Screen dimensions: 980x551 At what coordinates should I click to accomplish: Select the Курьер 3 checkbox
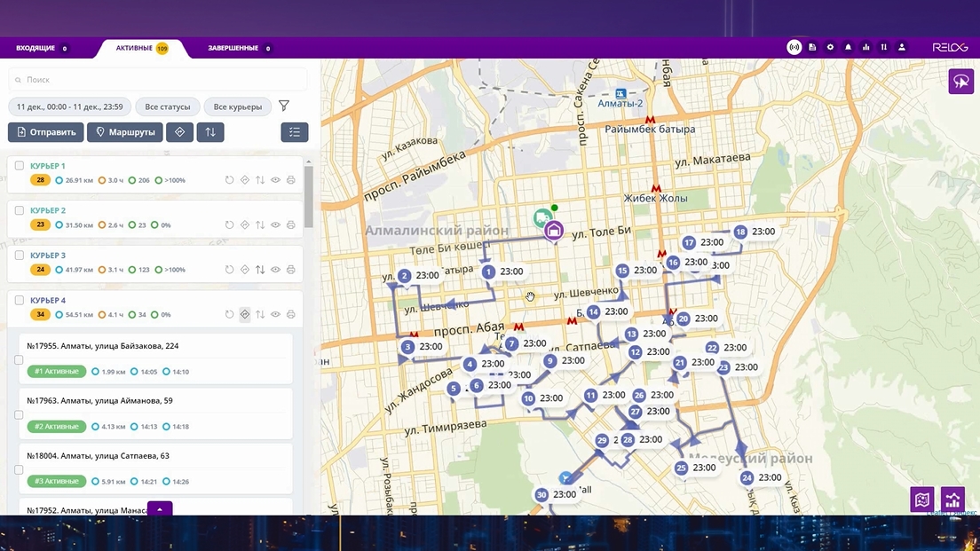[x=19, y=256]
